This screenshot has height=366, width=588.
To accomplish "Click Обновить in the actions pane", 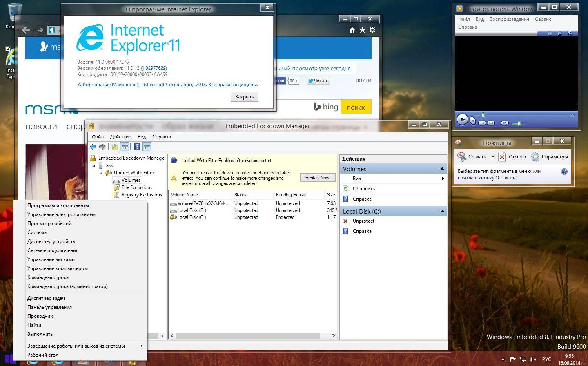I will [x=364, y=189].
